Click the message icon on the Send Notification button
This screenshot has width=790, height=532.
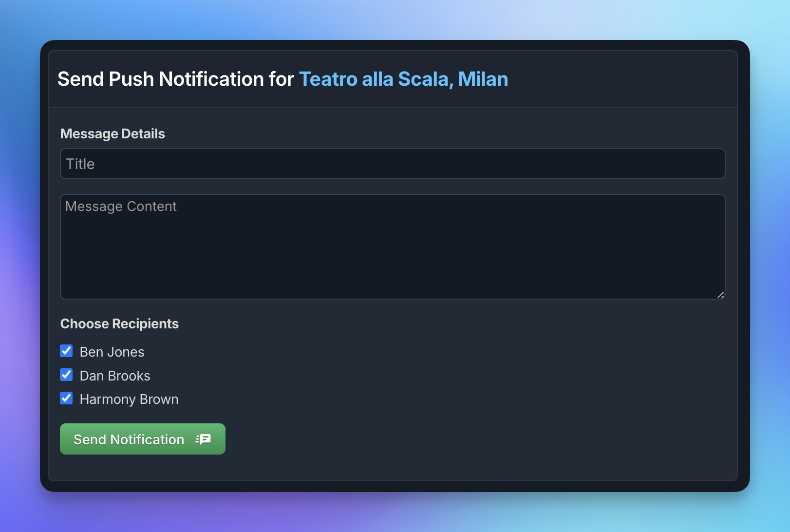tap(203, 439)
